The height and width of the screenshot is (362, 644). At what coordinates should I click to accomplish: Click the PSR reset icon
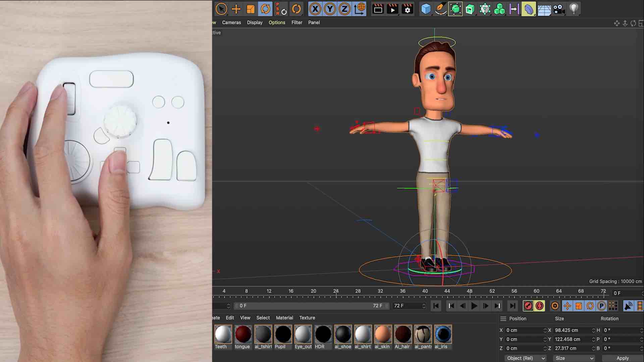click(x=281, y=9)
